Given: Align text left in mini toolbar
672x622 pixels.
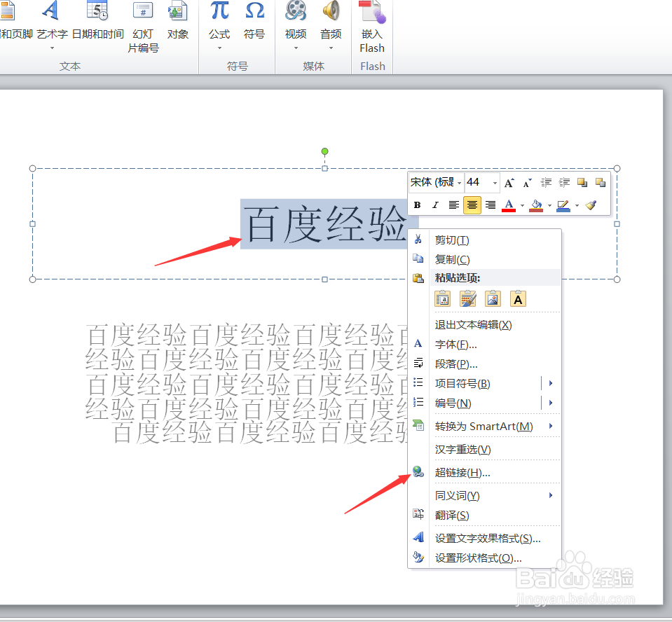Looking at the screenshot, I should click(454, 205).
